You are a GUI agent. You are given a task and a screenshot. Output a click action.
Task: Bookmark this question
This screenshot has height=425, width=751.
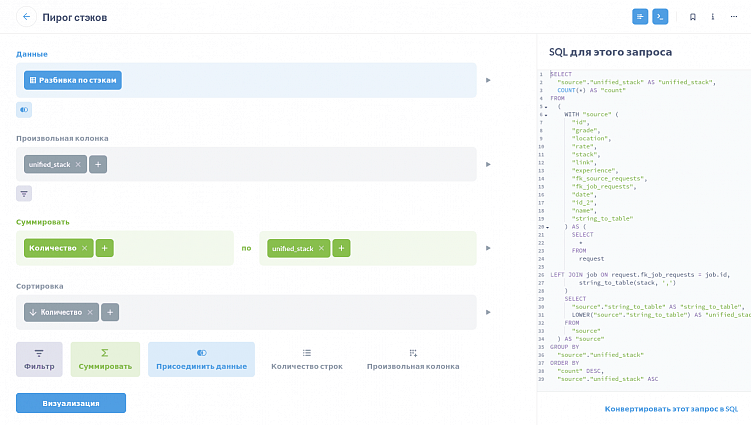pyautogui.click(x=692, y=17)
